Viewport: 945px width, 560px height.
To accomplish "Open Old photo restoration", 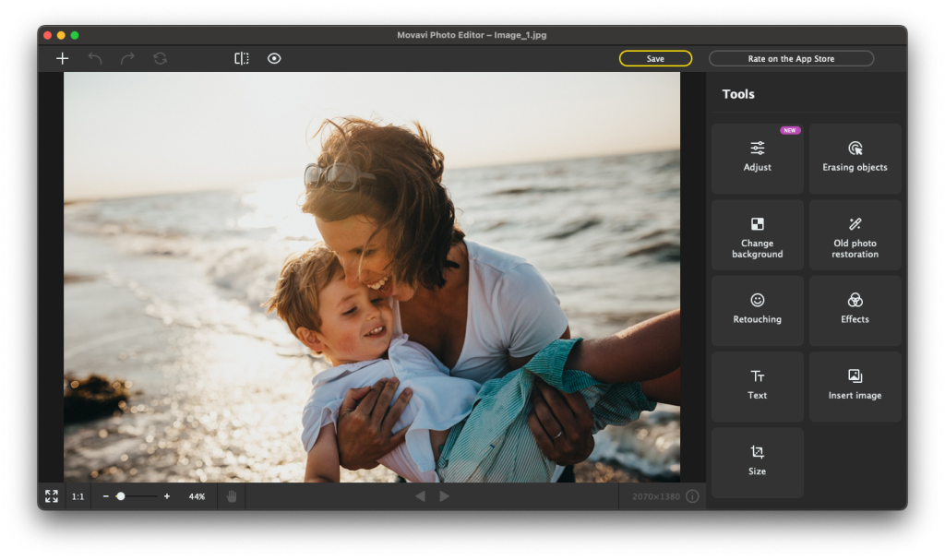I will coord(855,234).
